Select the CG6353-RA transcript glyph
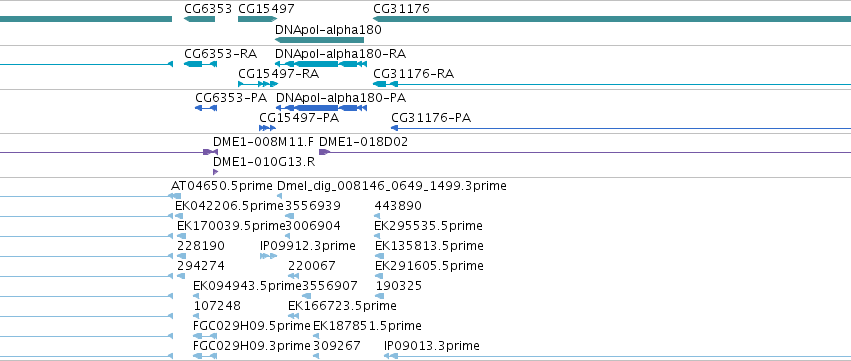Image resolution: width=851 pixels, height=361 pixels. pos(200,64)
